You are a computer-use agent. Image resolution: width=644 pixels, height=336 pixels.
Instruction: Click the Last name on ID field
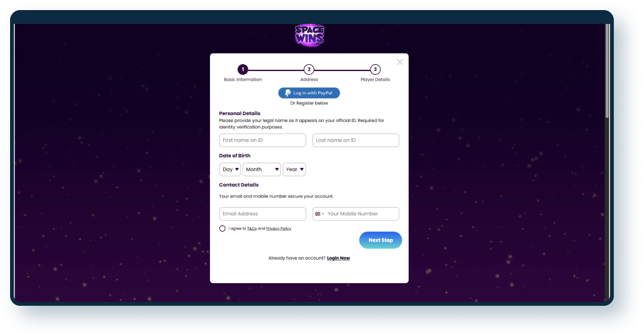pyautogui.click(x=355, y=140)
